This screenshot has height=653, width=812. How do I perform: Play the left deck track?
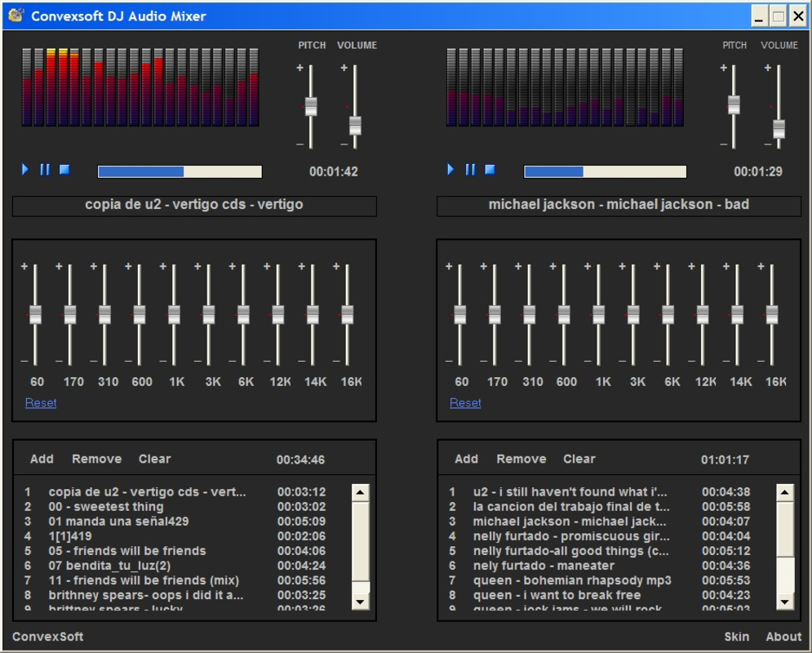point(24,169)
